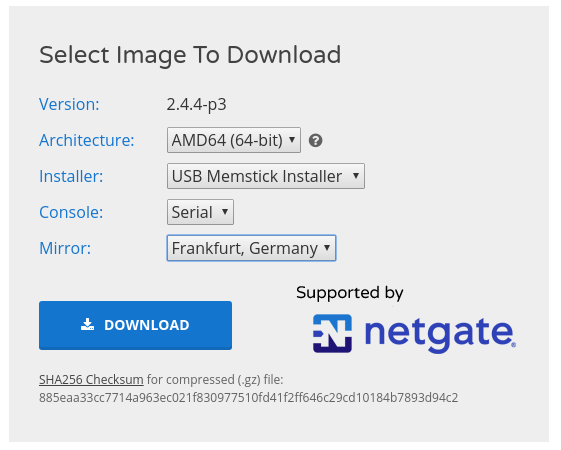The image size is (561, 450).
Task: Click the netgate wordmark text in the logo
Action: tap(440, 333)
